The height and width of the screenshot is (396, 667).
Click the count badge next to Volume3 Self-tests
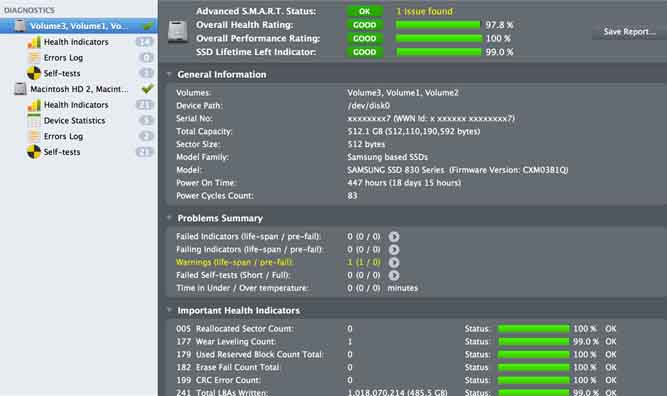146,73
